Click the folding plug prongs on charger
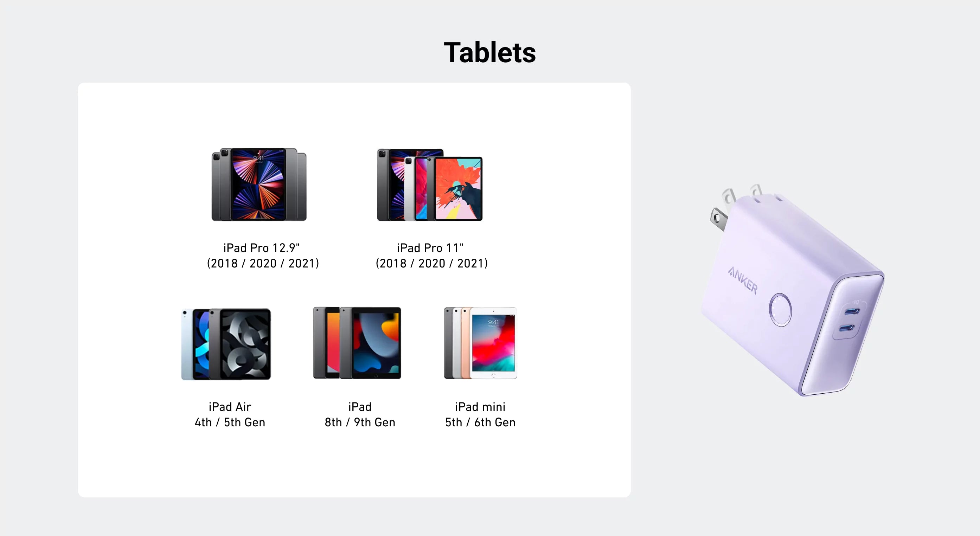 click(x=732, y=207)
